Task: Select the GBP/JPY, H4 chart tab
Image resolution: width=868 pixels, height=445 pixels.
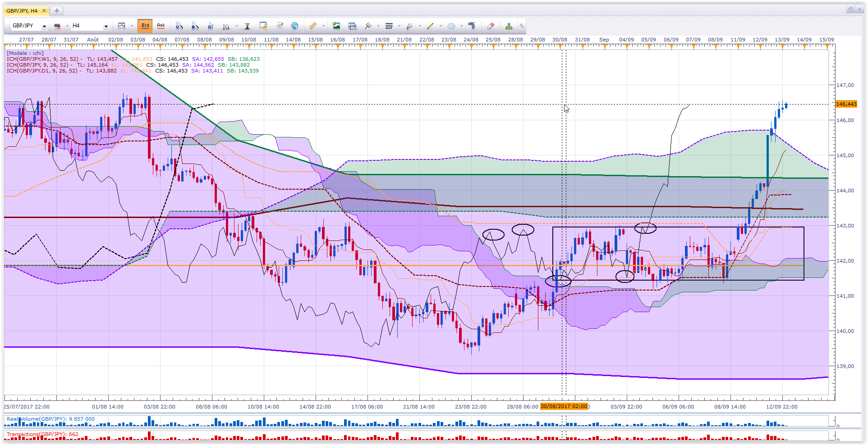Action: pyautogui.click(x=26, y=10)
